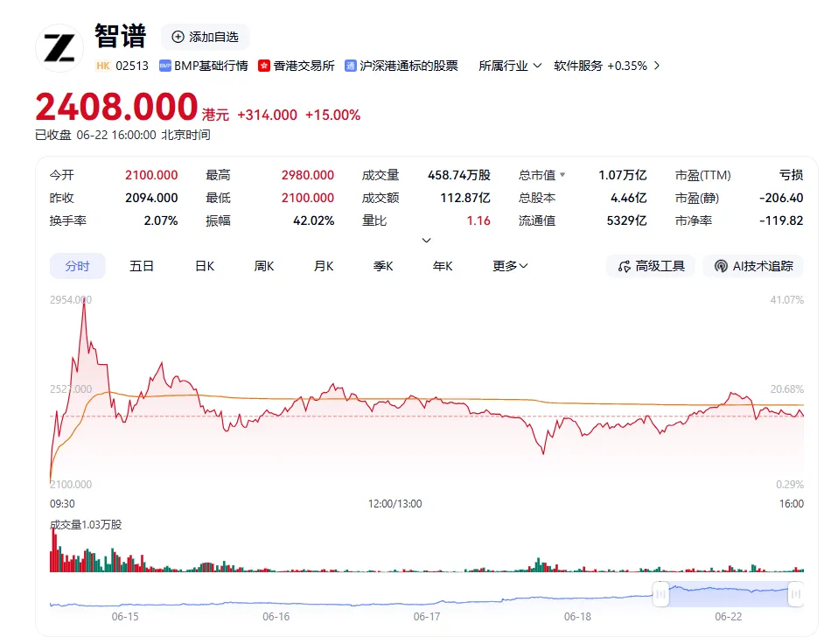The image size is (831, 644).
Task: Switch to the 年K tab
Action: coord(443,266)
